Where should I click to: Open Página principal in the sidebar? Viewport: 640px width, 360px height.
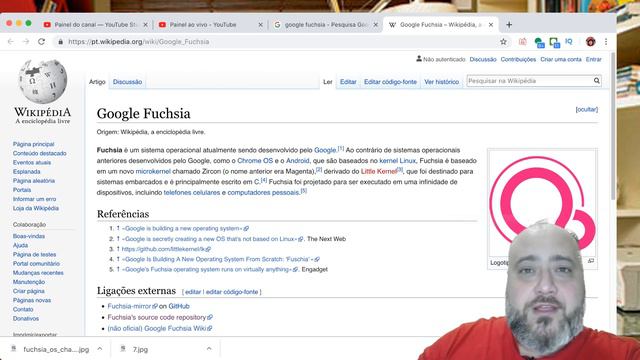(33, 144)
